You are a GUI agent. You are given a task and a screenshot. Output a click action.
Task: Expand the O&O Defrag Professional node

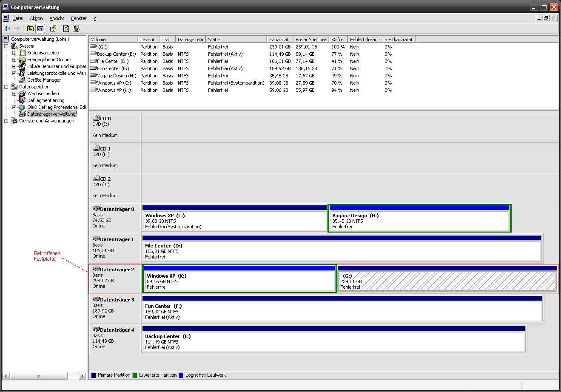coord(14,107)
